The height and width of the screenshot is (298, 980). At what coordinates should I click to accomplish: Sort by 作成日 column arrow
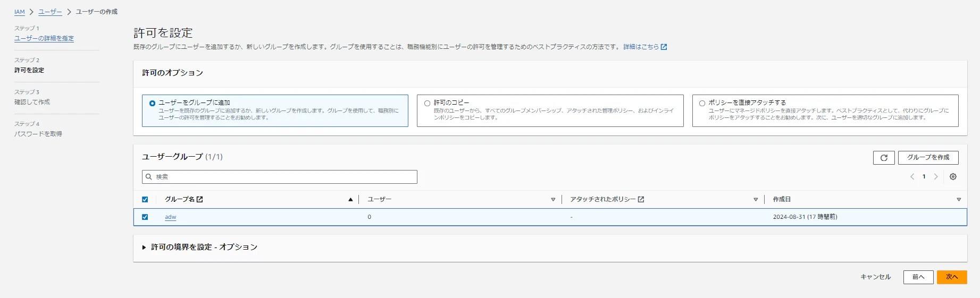point(959,200)
